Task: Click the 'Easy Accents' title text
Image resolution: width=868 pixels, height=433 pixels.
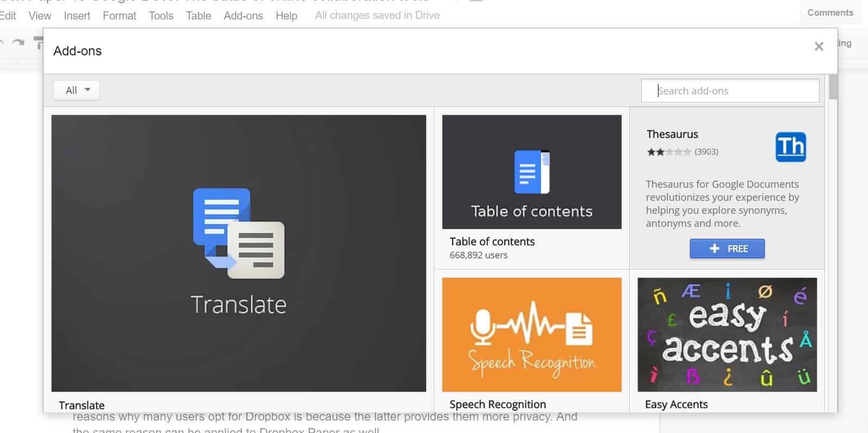Action: pos(676,404)
